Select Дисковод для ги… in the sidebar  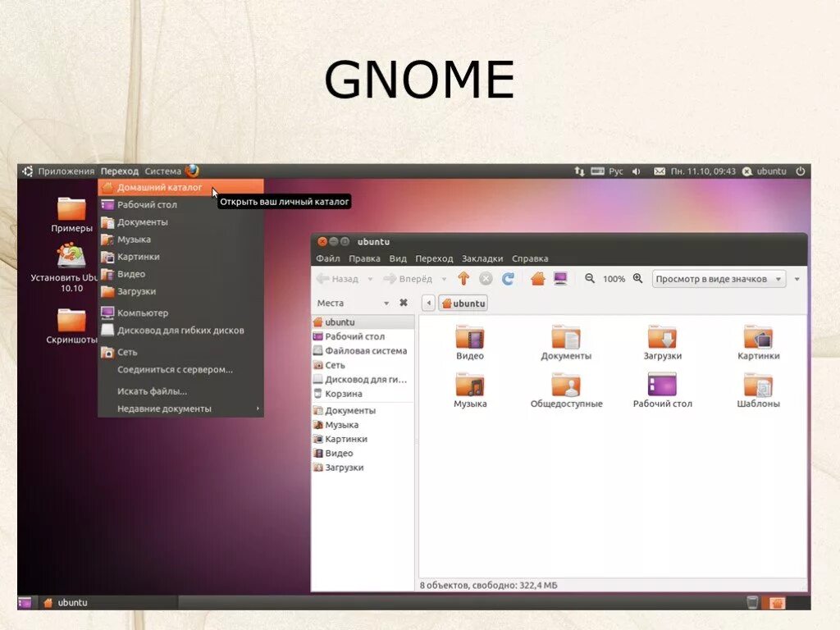click(x=363, y=379)
